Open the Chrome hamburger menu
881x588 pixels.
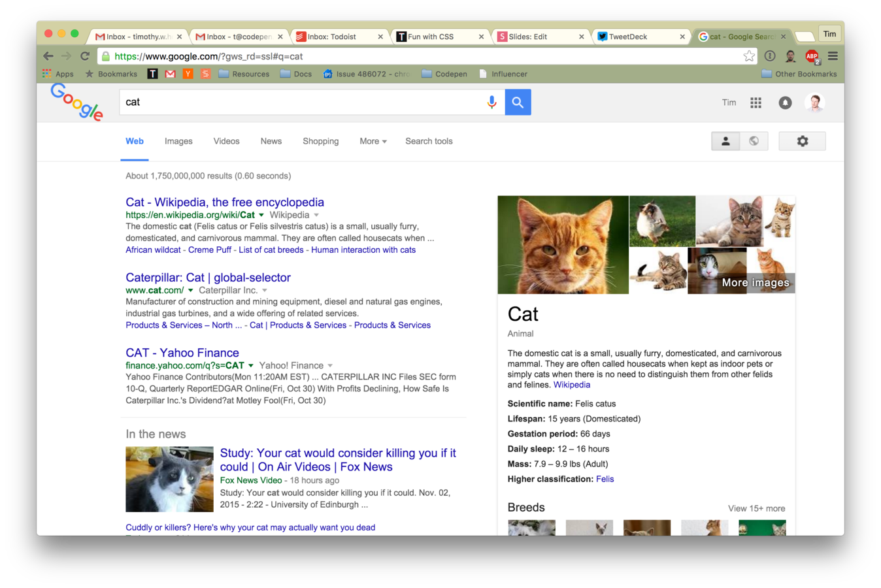point(833,56)
